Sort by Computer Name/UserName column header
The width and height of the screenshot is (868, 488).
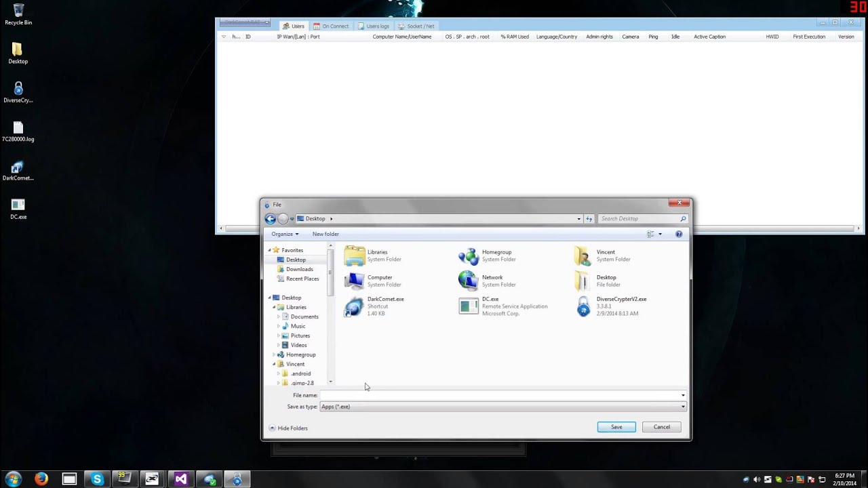click(x=402, y=37)
